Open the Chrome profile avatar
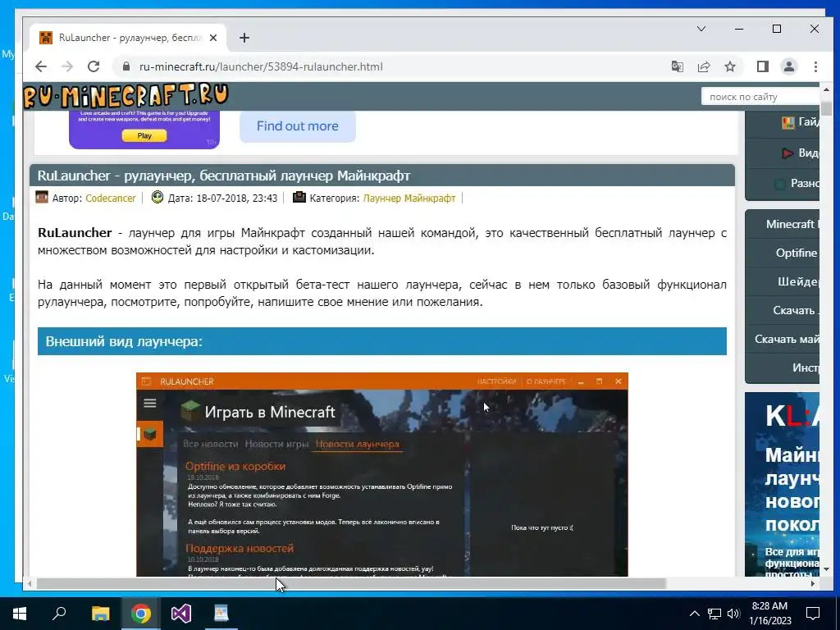 click(789, 66)
